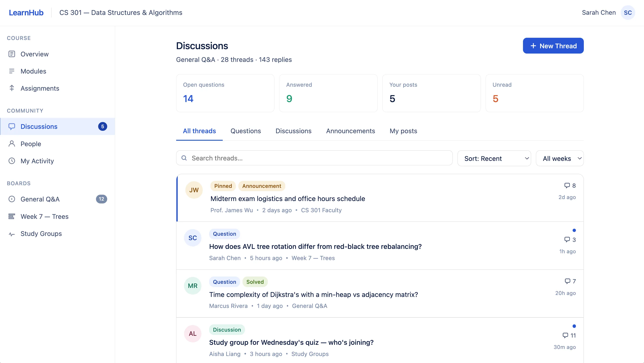Click the Announcement tag on Midterm thread
The height and width of the screenshot is (363, 644).
coord(262,186)
